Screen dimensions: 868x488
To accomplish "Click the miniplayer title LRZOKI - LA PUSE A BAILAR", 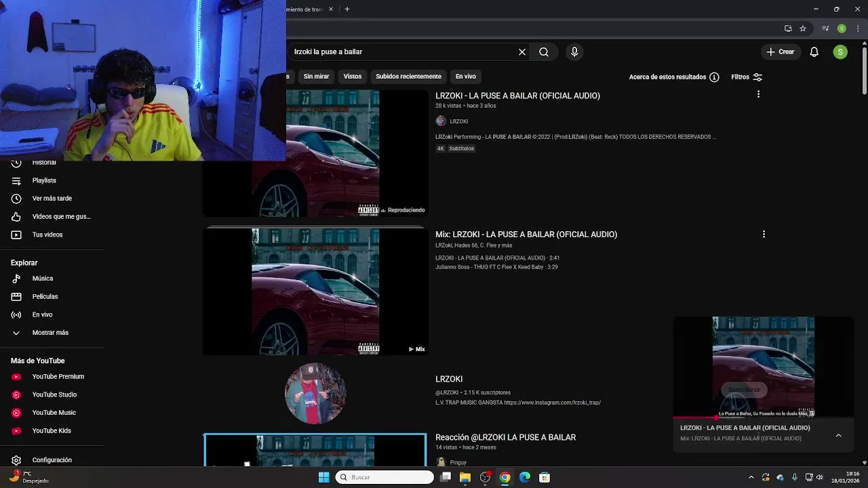I will click(x=745, y=428).
